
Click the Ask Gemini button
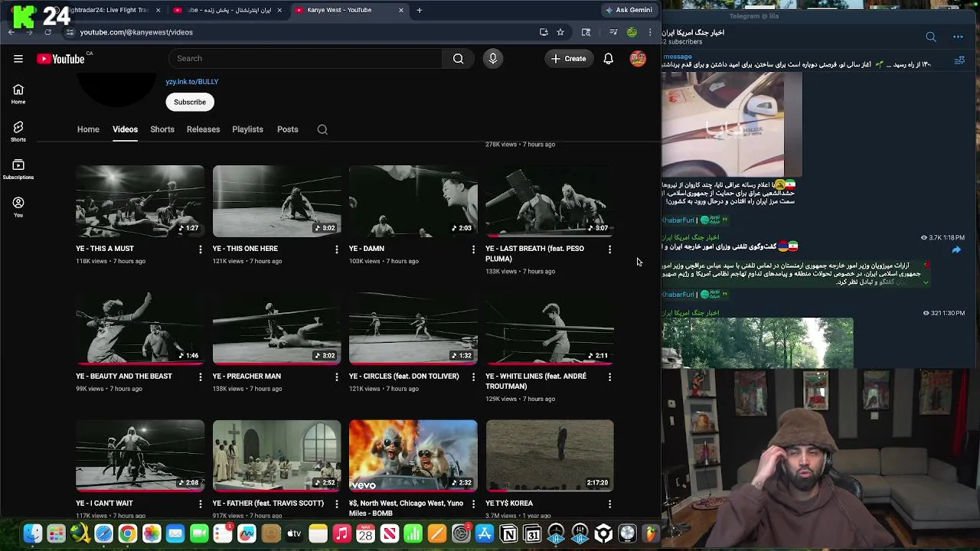(x=629, y=10)
